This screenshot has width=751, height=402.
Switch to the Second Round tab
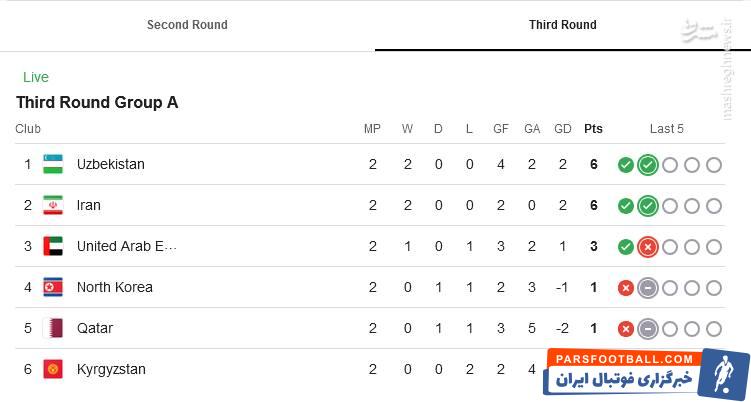(187, 25)
